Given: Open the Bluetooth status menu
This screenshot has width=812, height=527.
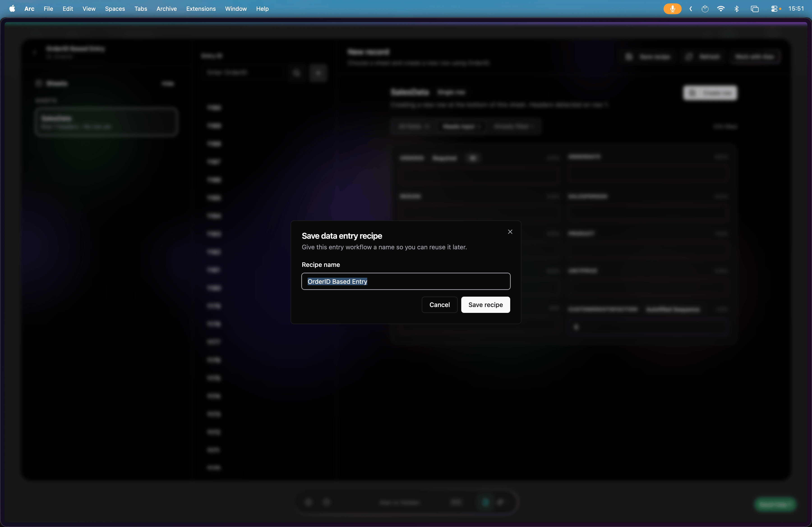Looking at the screenshot, I should coord(736,9).
